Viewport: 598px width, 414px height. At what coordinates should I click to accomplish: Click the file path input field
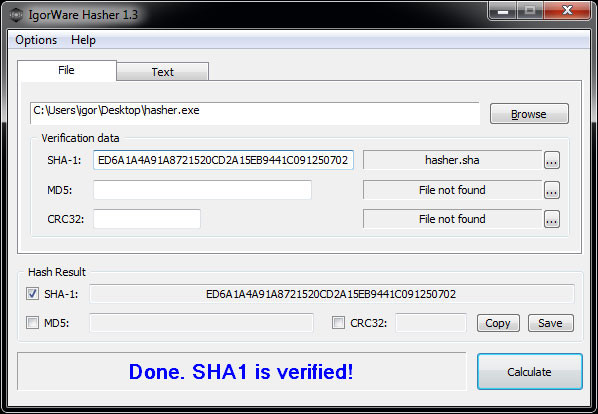(254, 113)
